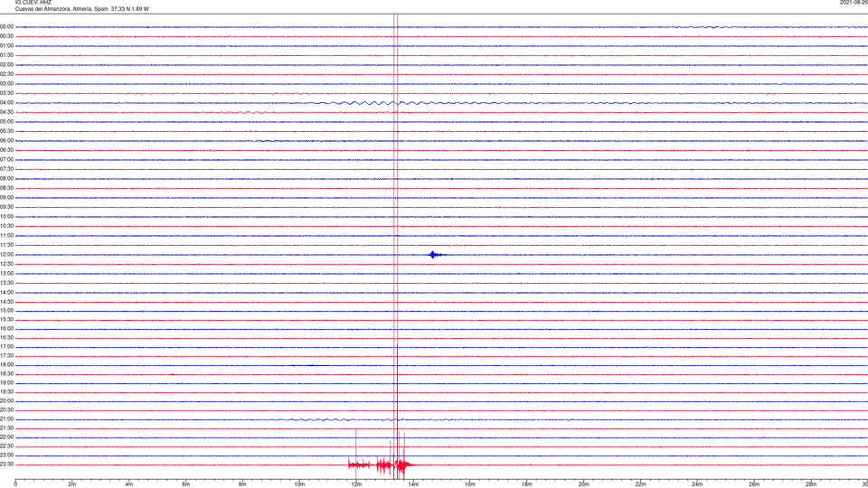Click the 00:00 time row label

click(x=6, y=26)
